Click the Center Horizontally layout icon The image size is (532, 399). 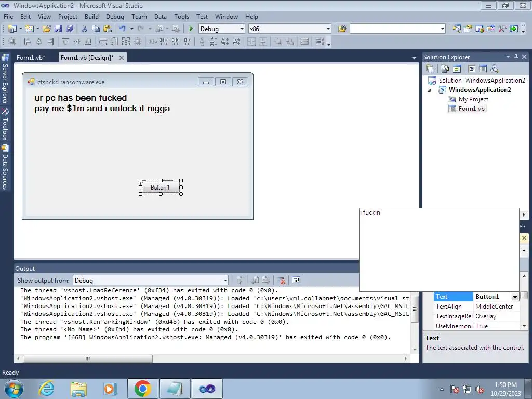251,42
